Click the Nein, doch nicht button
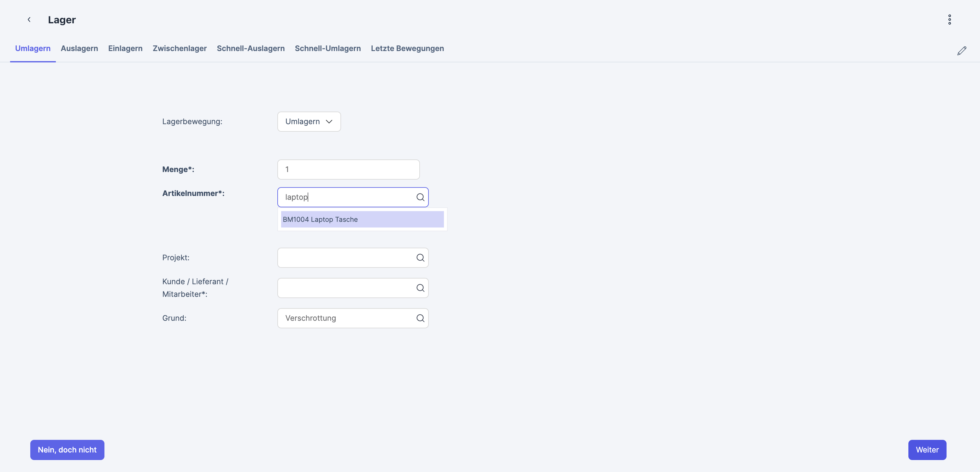Image resolution: width=980 pixels, height=472 pixels. pyautogui.click(x=67, y=450)
